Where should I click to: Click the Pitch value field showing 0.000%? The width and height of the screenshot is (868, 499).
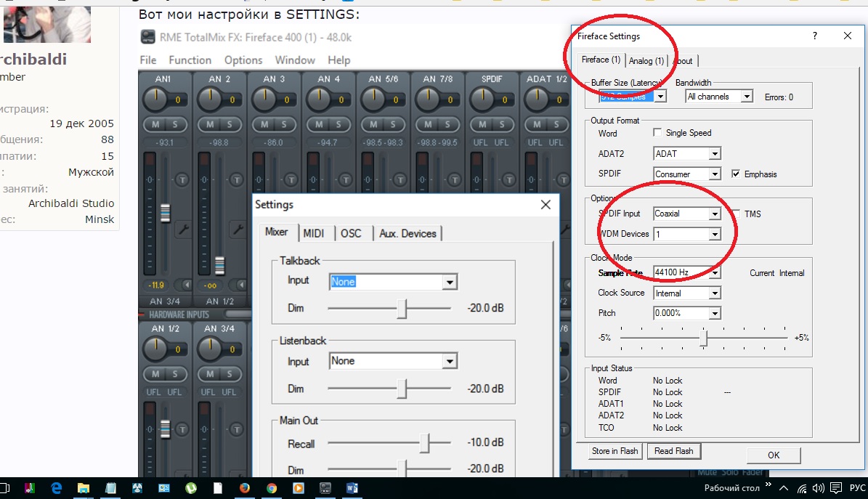click(687, 313)
